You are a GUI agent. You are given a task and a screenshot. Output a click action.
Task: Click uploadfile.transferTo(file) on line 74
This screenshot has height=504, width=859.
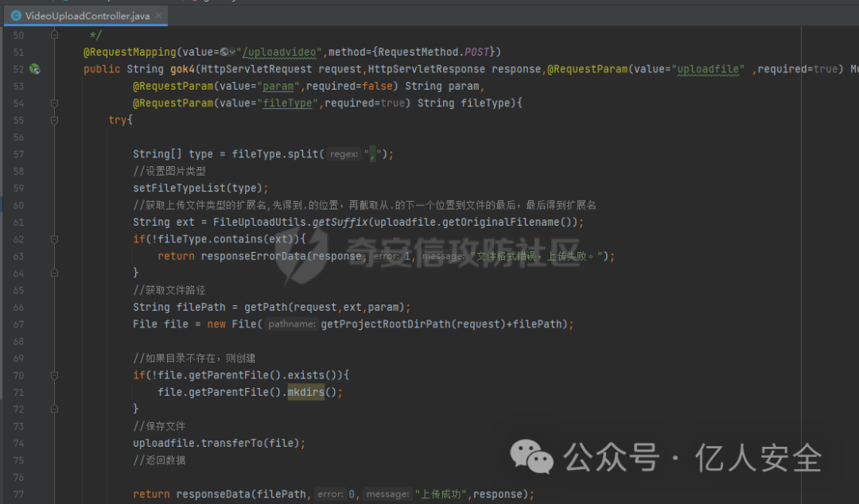pos(216,443)
